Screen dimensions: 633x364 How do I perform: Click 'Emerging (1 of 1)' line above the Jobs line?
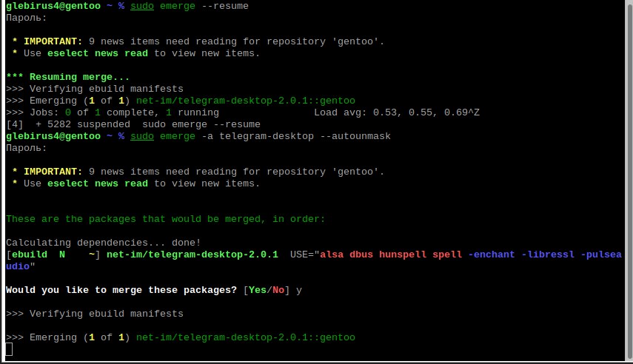click(x=79, y=101)
